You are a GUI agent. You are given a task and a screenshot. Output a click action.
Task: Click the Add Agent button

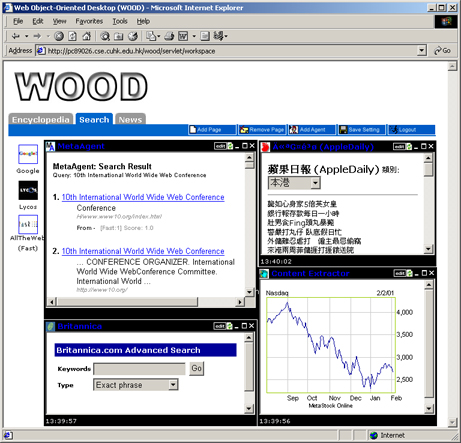point(312,130)
